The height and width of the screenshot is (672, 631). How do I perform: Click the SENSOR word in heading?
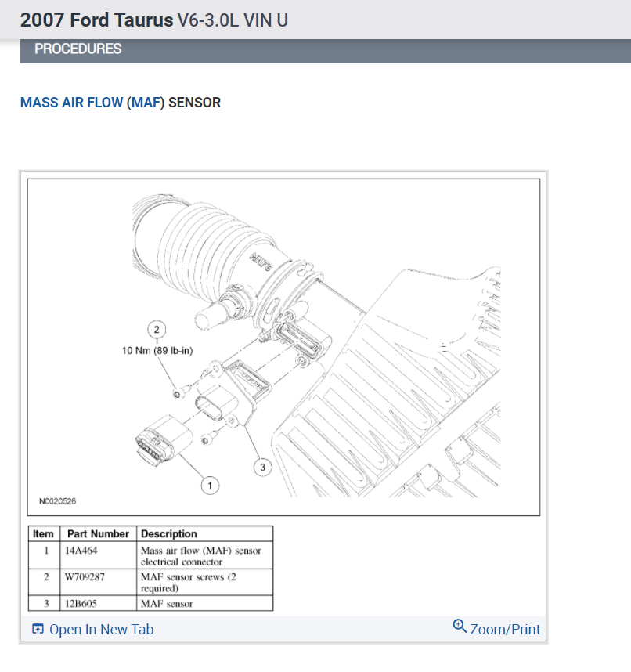tap(194, 103)
